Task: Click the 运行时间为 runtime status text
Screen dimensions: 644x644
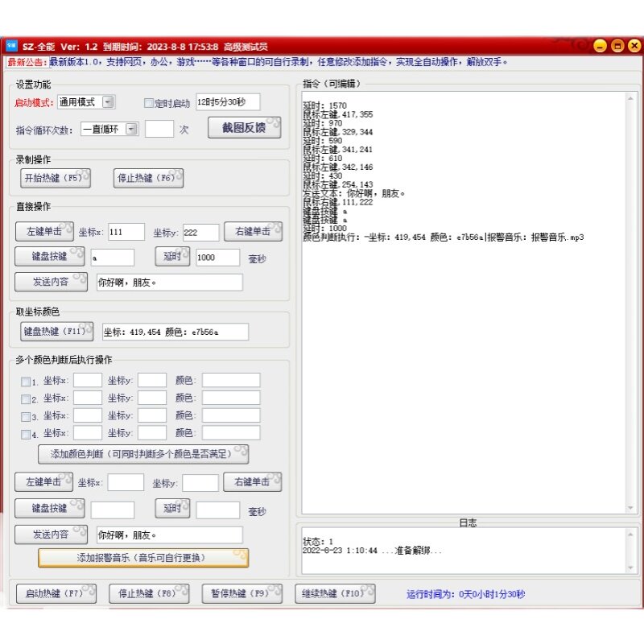Action: [x=466, y=594]
